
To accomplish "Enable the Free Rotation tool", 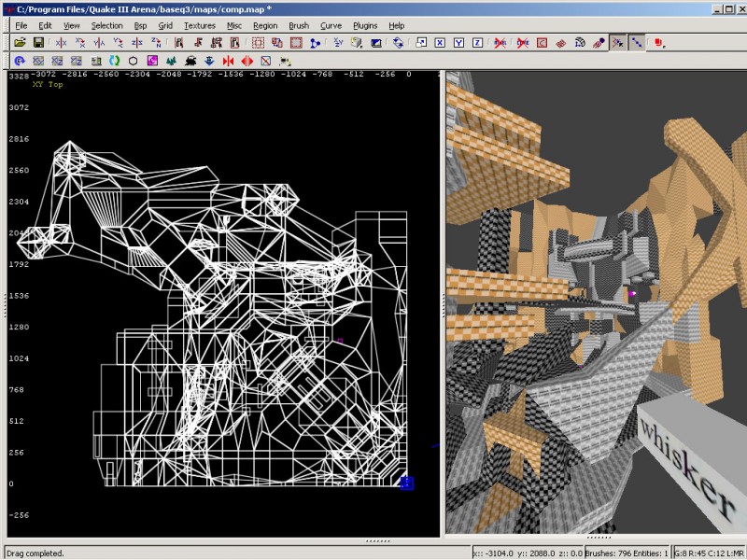I will [x=399, y=43].
